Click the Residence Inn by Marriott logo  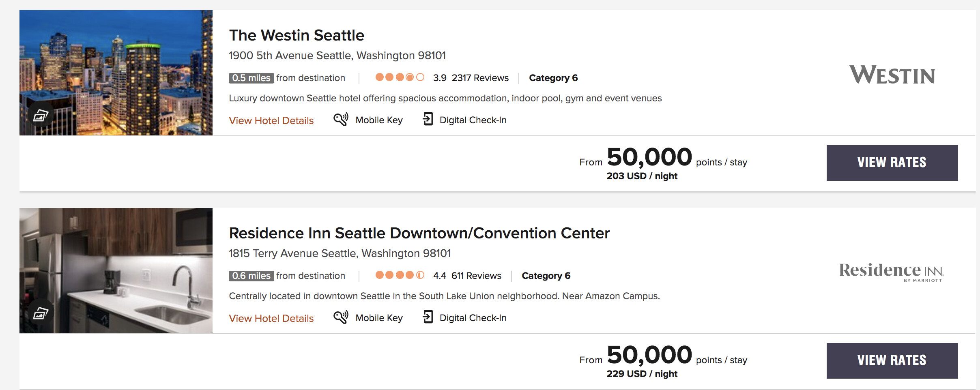pos(891,272)
